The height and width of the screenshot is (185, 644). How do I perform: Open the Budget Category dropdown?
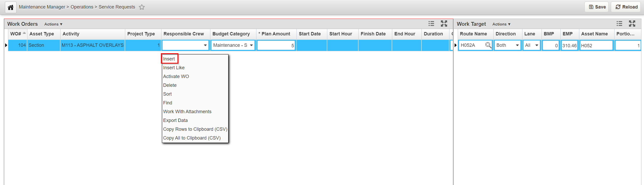tap(251, 45)
